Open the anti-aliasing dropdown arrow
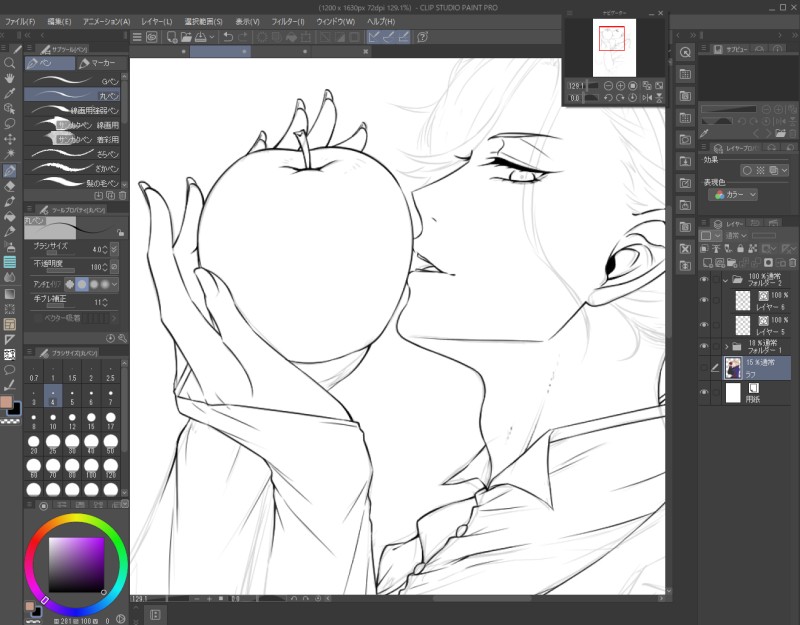The width and height of the screenshot is (800, 625). click(114, 284)
